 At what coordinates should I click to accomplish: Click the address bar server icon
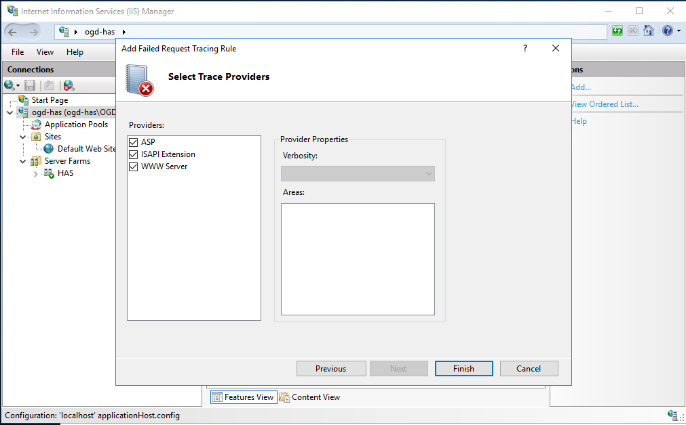click(64, 32)
